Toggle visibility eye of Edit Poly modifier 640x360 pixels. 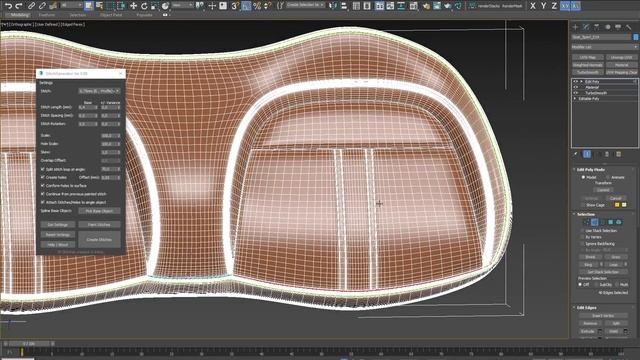click(x=576, y=82)
